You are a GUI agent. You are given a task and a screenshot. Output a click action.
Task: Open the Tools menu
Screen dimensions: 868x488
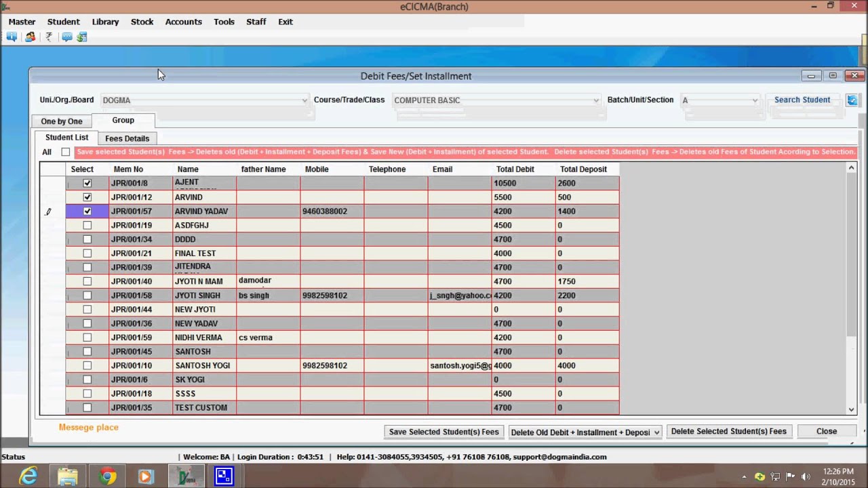point(224,22)
